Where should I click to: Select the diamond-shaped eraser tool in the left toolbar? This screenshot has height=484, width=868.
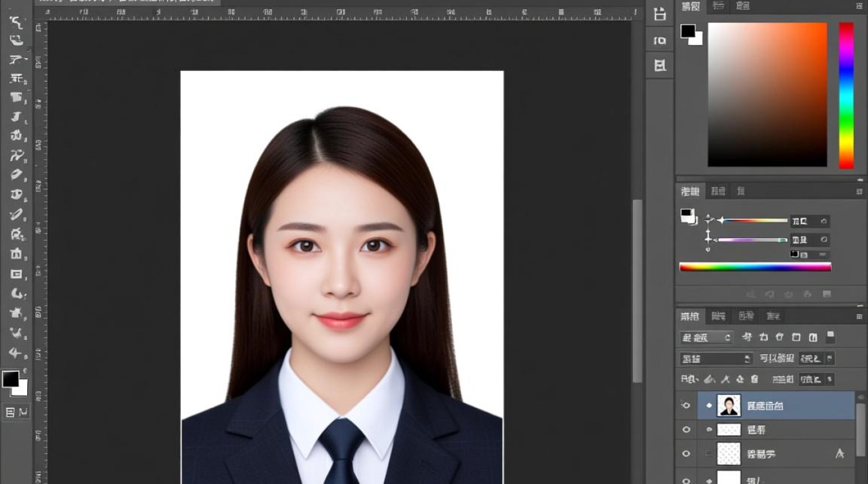click(x=16, y=175)
